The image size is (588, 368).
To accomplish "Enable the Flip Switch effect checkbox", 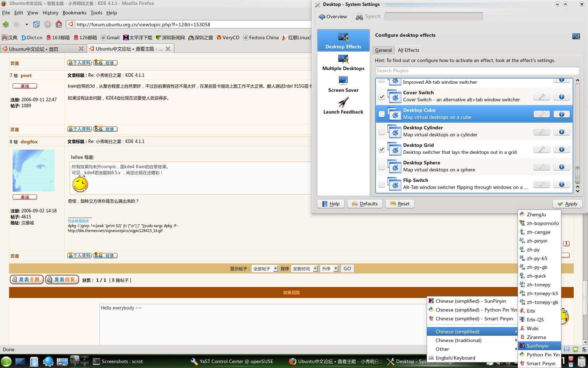I will coord(381,184).
